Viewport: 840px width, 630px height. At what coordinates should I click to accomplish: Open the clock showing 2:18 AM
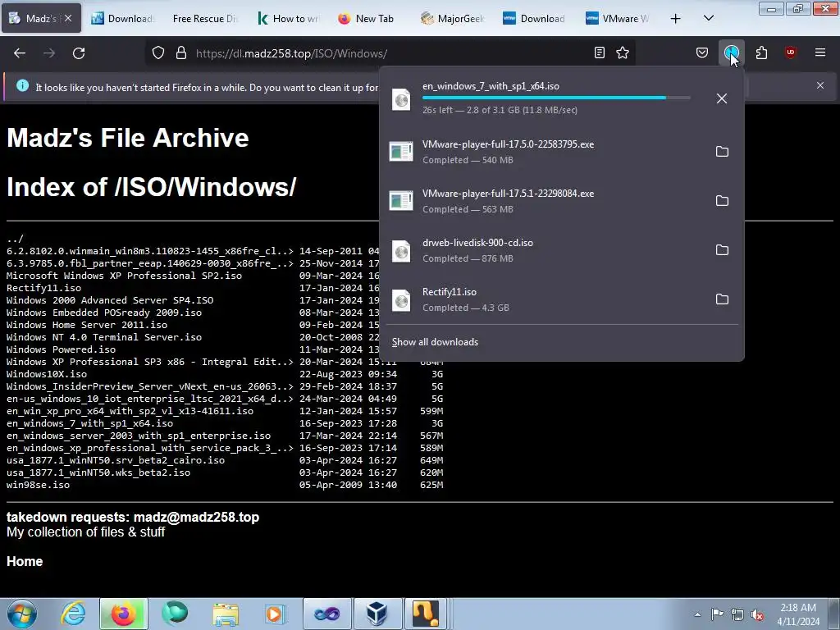tap(798, 614)
